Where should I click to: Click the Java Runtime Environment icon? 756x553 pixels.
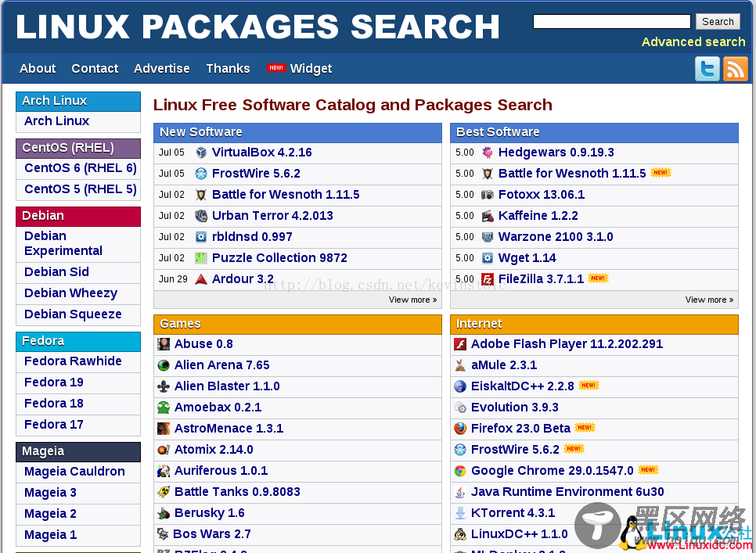[x=460, y=492]
